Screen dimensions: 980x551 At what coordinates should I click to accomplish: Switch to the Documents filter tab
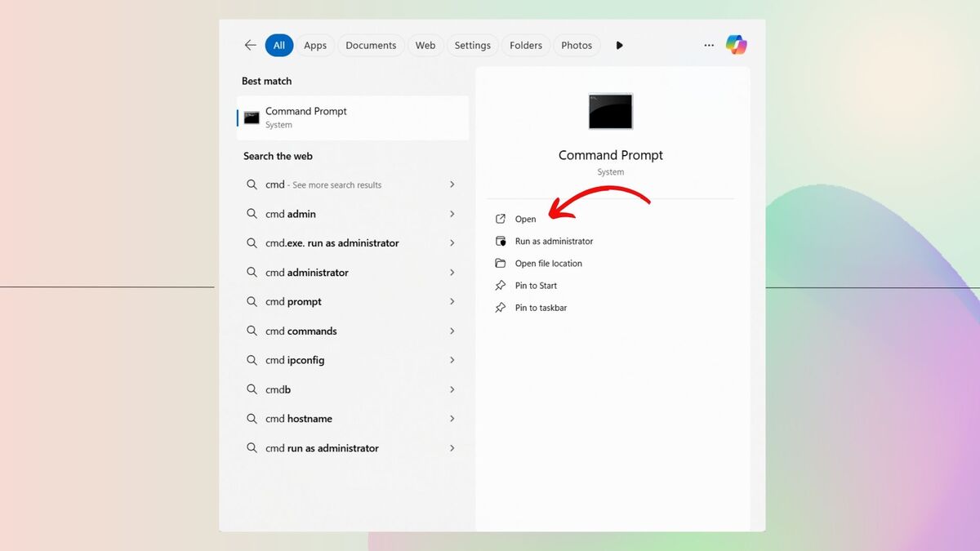(x=371, y=46)
